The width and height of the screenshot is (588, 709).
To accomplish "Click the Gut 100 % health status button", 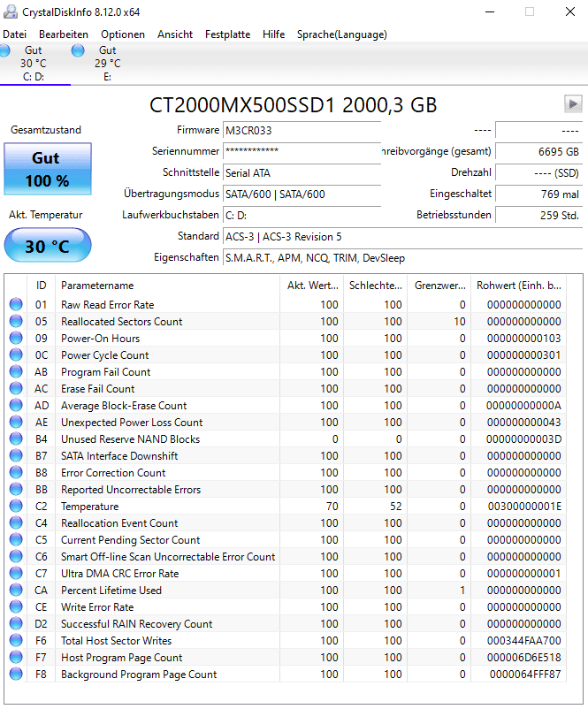I will 48,169.
